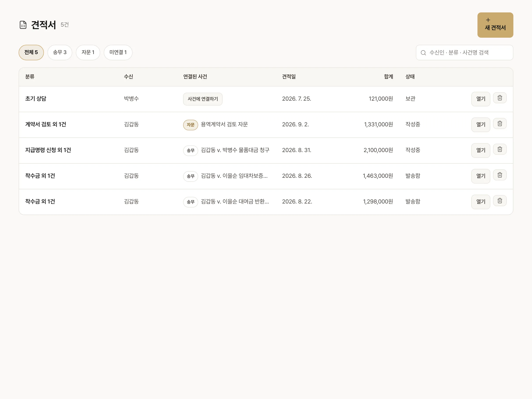Open the 계약서 검토 외 1건 estimate
Viewport: 532px width, 399px height.
tap(481, 125)
